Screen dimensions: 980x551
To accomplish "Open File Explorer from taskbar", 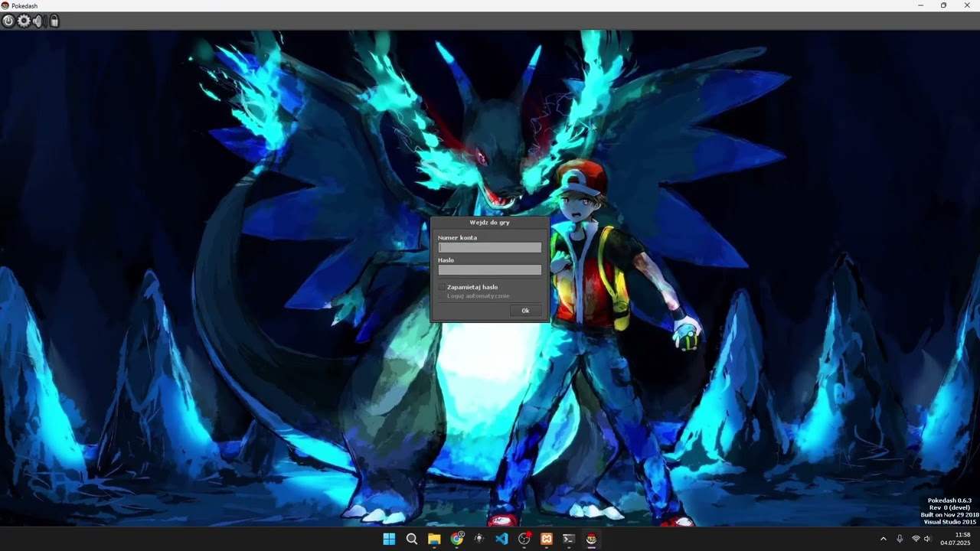I will (434, 539).
